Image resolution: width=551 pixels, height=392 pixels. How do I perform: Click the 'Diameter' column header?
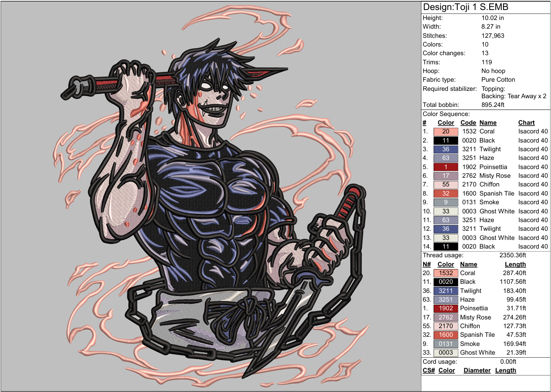coord(477,370)
